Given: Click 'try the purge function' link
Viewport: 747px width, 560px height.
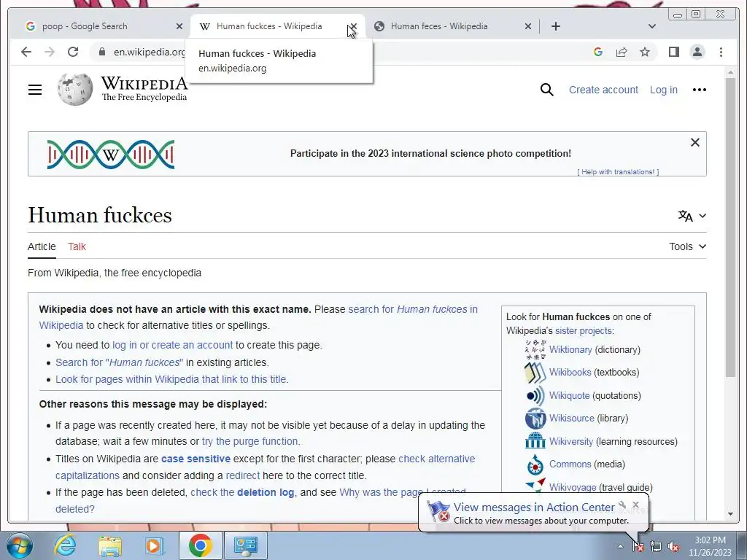Looking at the screenshot, I should coord(251,441).
